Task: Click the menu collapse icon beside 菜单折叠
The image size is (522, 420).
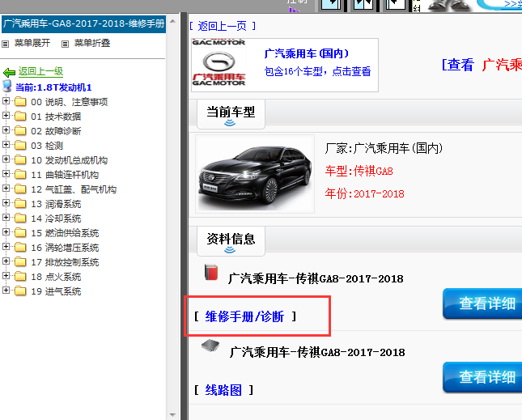Action: tap(65, 44)
